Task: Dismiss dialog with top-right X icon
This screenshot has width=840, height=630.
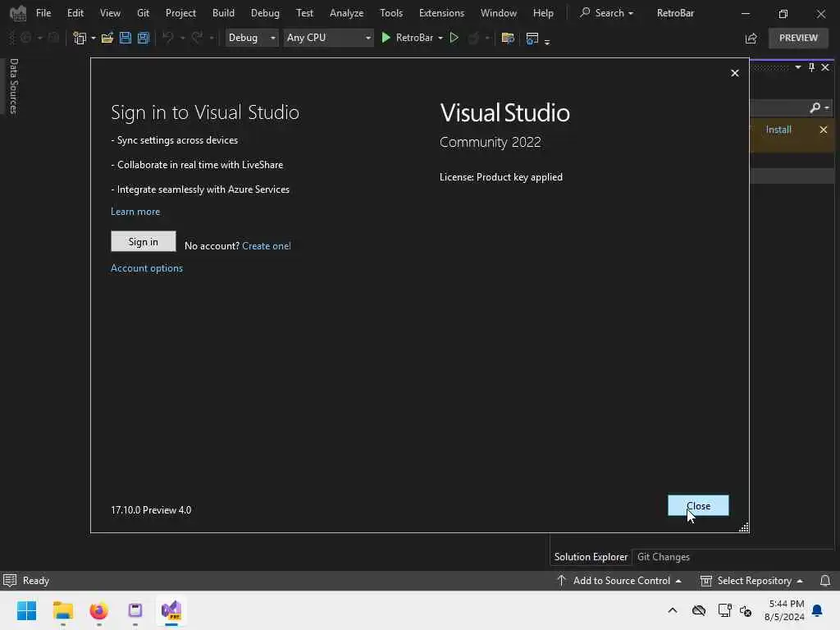Action: 735,73
